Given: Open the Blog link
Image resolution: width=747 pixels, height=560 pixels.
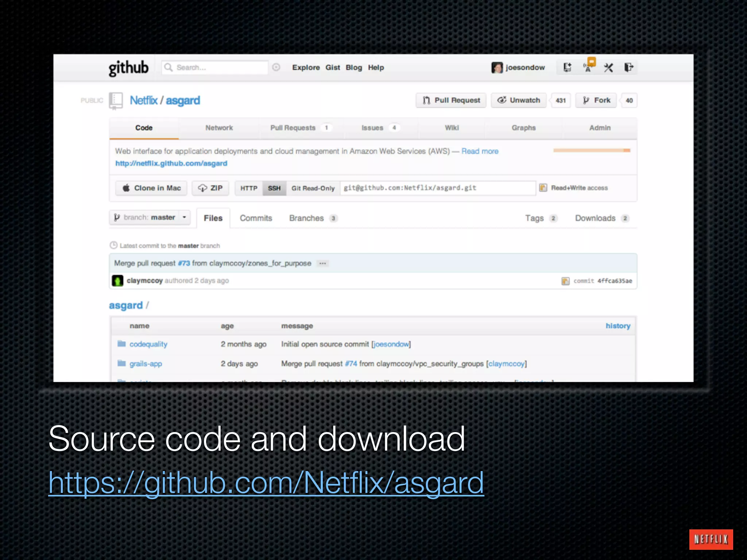Looking at the screenshot, I should (354, 67).
